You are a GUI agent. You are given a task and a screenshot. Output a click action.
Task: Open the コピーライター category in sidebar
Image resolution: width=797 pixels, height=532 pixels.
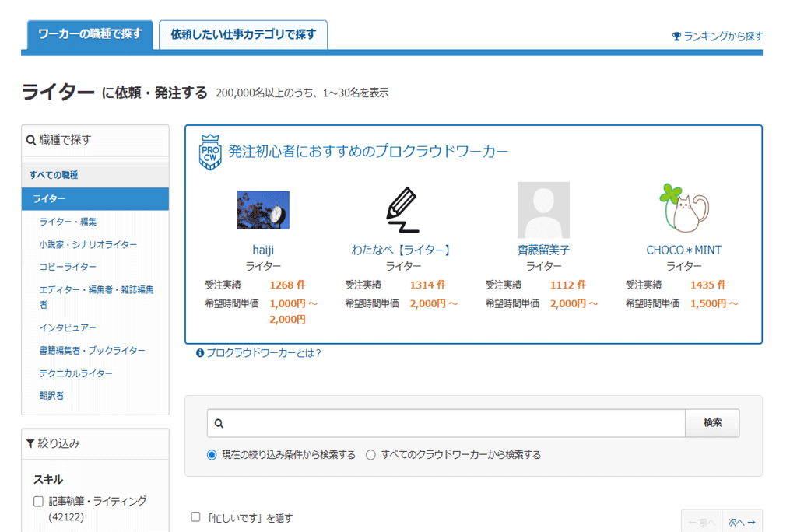click(68, 267)
